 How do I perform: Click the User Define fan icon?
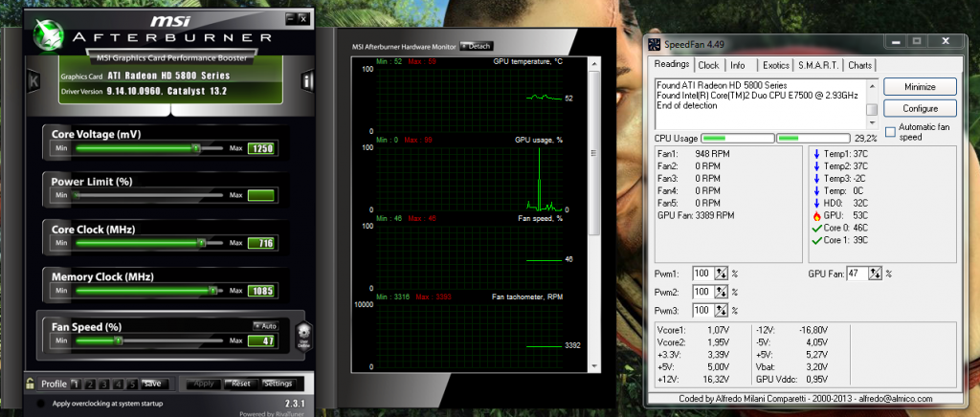tap(302, 335)
